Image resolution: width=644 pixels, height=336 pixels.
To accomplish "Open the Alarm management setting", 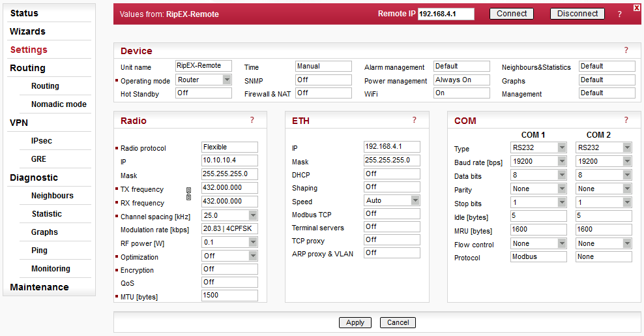I will click(461, 66).
